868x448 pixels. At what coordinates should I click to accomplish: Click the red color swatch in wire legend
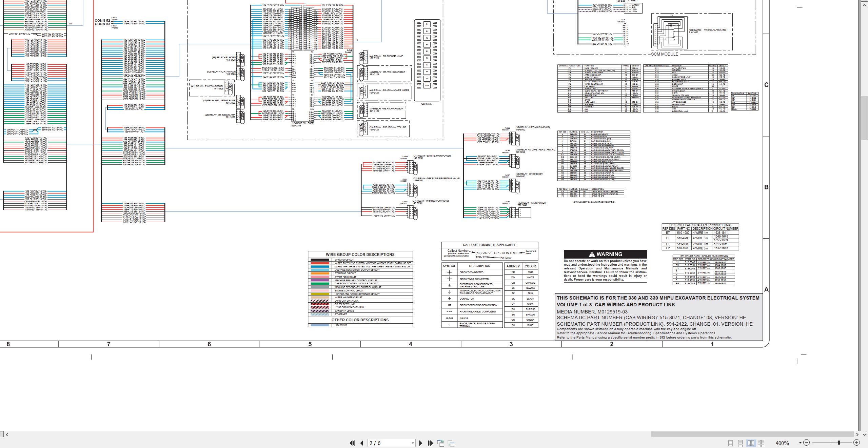click(319, 263)
